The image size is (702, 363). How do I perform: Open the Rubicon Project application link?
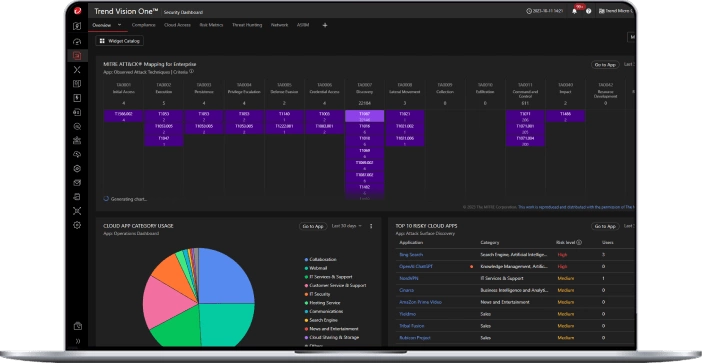point(415,338)
